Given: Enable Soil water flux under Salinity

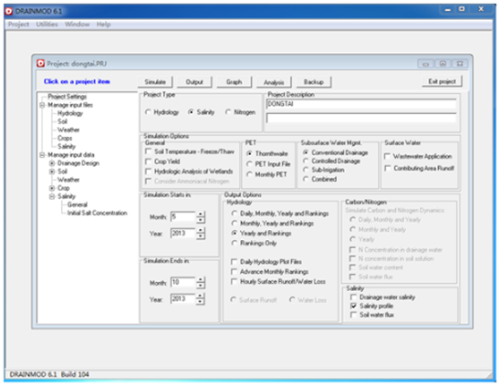Looking at the screenshot, I should (x=353, y=315).
